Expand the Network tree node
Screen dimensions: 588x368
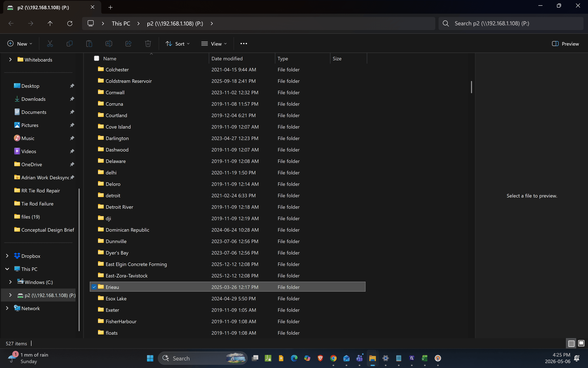[7, 308]
